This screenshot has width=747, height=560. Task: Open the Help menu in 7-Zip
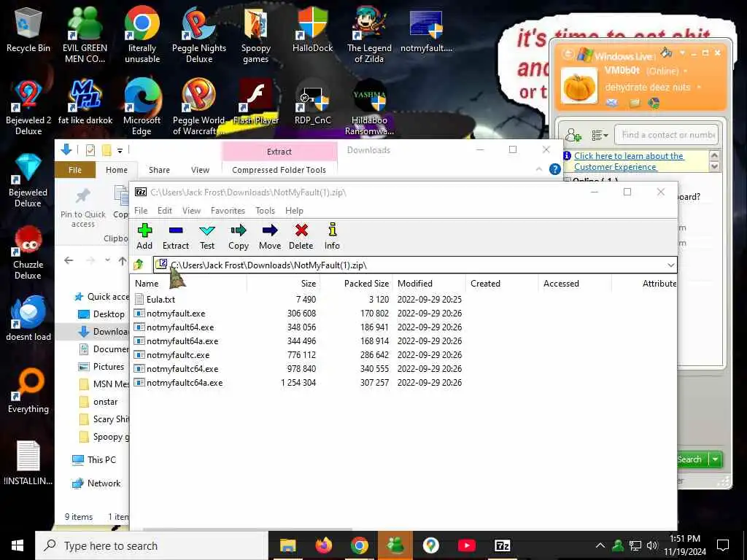tap(294, 211)
